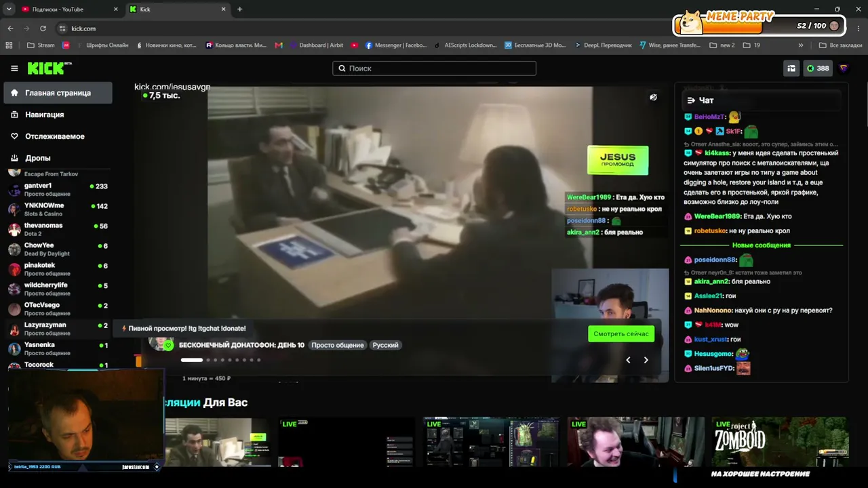Open the Project Zomboid stream thumbnail
This screenshot has width=868, height=488.
pyautogui.click(x=780, y=442)
